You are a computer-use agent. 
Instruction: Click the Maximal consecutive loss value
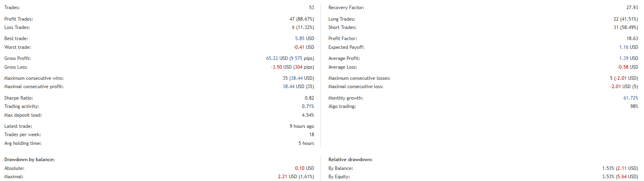pos(624,87)
